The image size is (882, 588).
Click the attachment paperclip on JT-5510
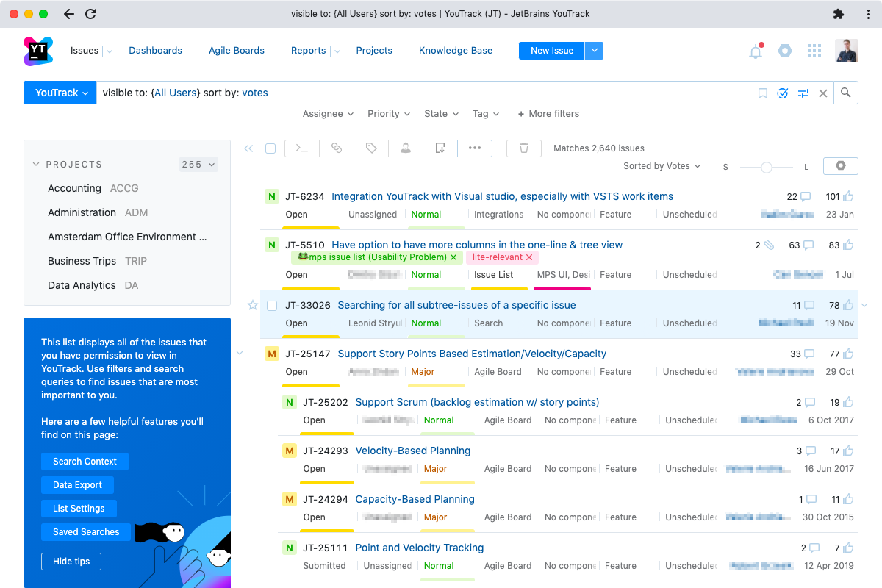click(769, 245)
